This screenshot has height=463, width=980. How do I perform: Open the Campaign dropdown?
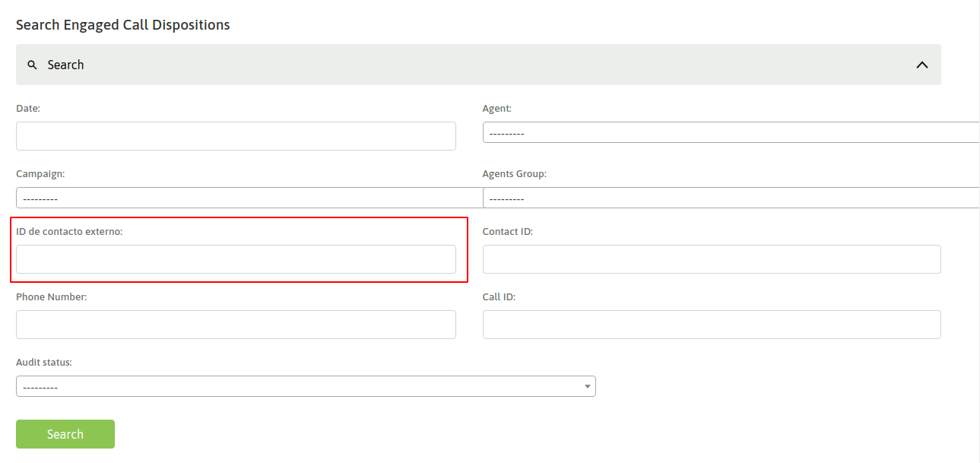pyautogui.click(x=249, y=198)
